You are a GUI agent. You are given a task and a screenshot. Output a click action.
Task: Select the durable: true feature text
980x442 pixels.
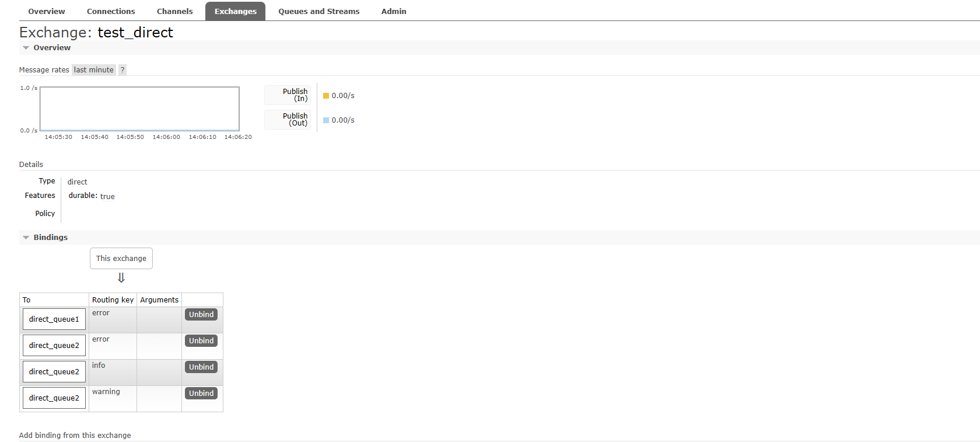point(92,196)
